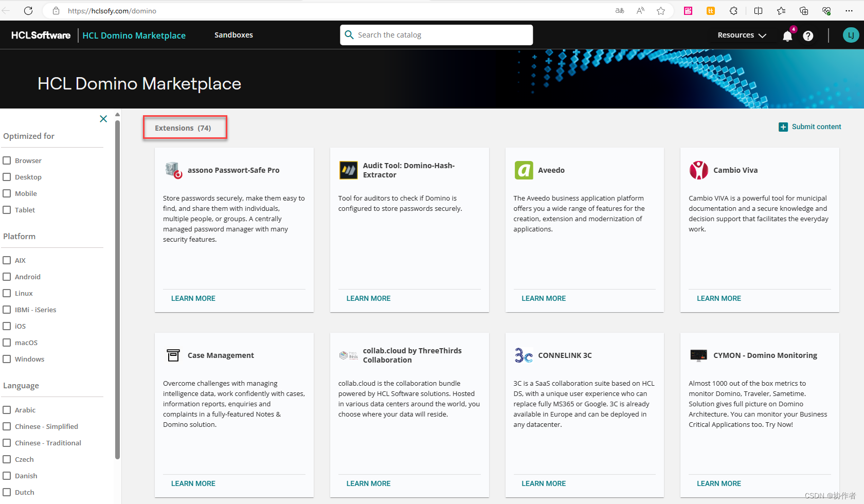Image resolution: width=864 pixels, height=504 pixels.
Task: Click the translate page icon in address bar
Action: click(x=620, y=11)
